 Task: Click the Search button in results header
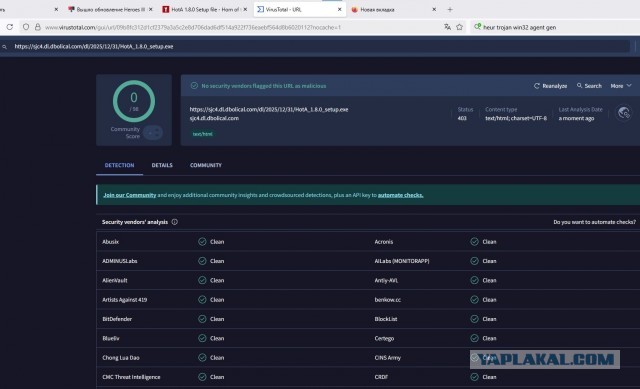(x=589, y=86)
